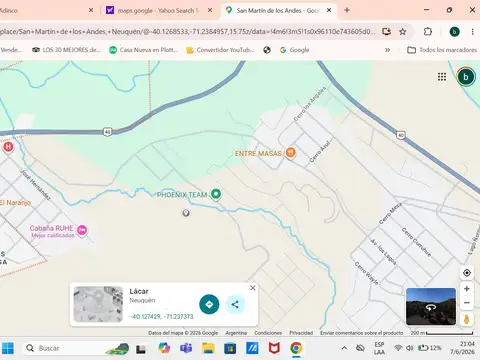Click the El Naranjo place label
Image resolution: width=480 pixels, height=360 pixels.
15,203
